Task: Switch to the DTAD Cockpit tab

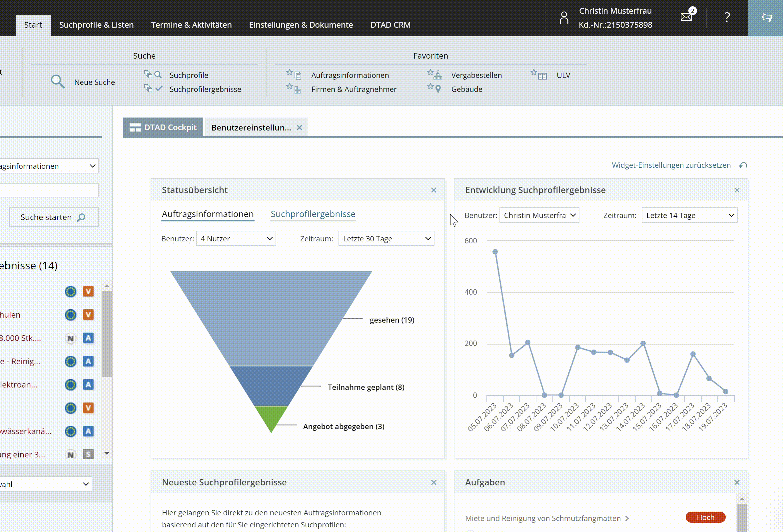Action: pyautogui.click(x=163, y=127)
